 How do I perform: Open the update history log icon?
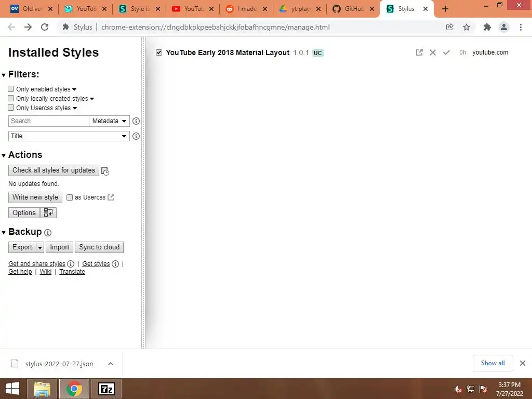click(x=105, y=171)
